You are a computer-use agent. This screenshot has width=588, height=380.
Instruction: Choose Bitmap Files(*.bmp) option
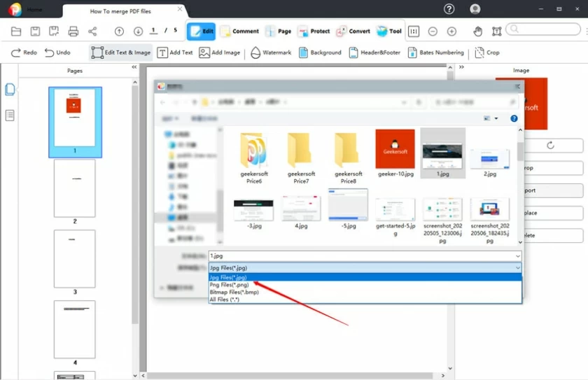click(x=365, y=292)
